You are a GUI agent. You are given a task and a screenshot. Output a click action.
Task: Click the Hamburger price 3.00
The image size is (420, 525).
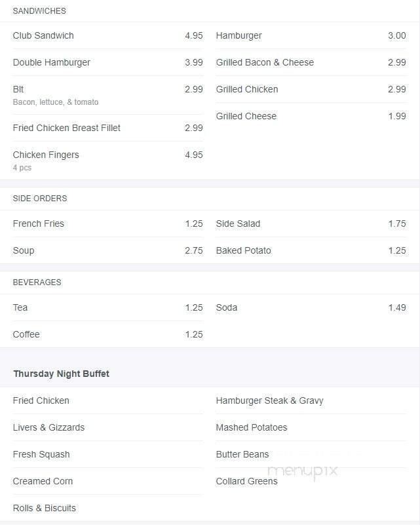click(x=396, y=36)
